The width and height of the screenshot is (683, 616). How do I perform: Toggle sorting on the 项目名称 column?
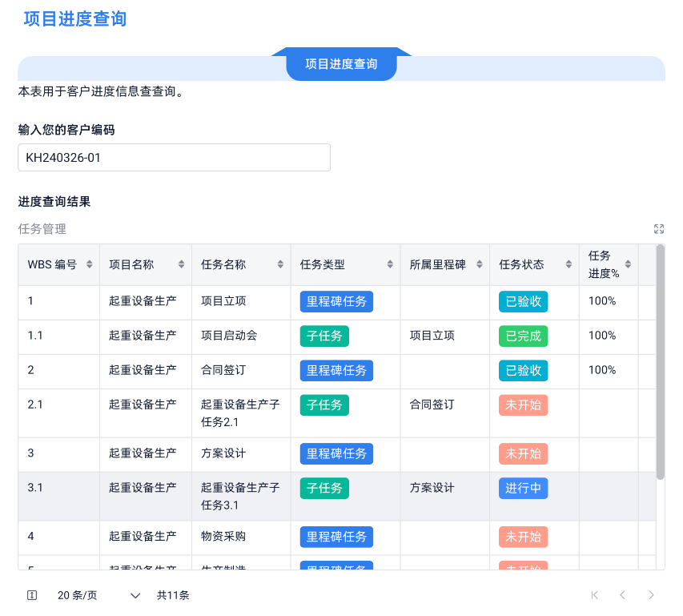(x=183, y=264)
